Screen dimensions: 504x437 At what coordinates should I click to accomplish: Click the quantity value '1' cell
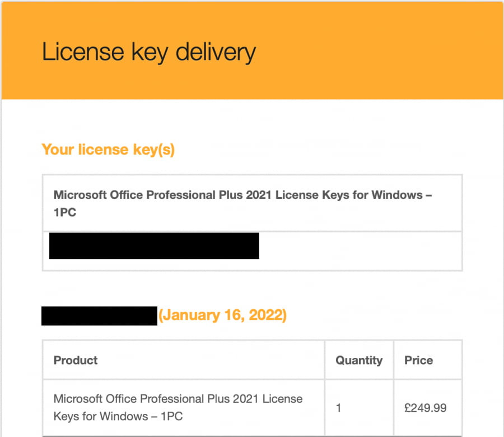338,408
